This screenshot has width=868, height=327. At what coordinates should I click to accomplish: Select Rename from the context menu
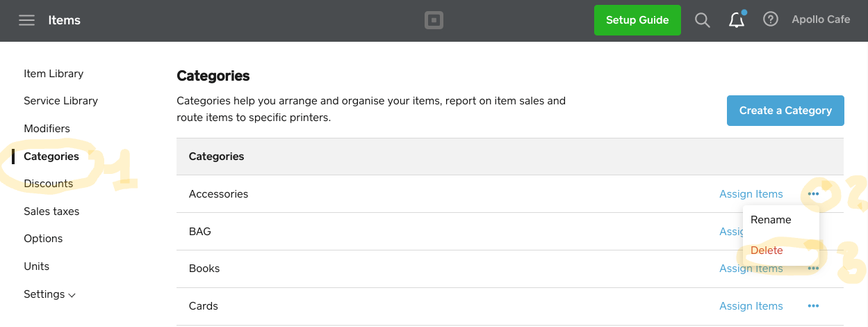click(x=771, y=220)
